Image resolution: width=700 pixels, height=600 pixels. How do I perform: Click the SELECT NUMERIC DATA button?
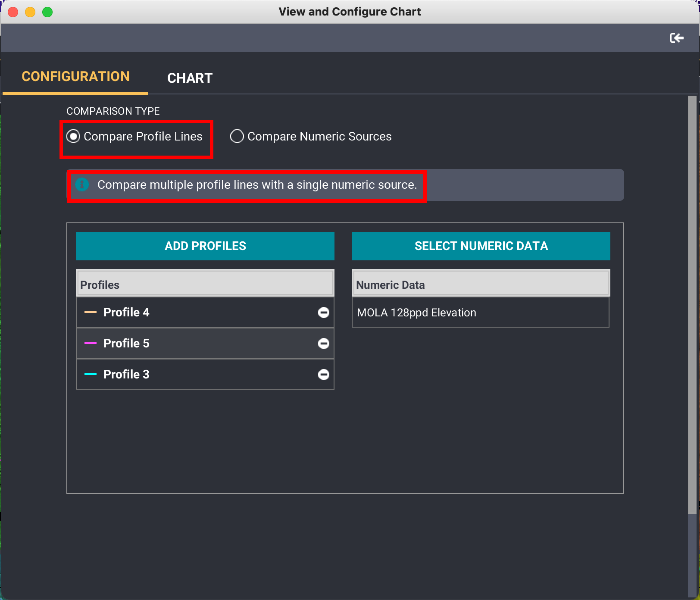[x=481, y=246]
